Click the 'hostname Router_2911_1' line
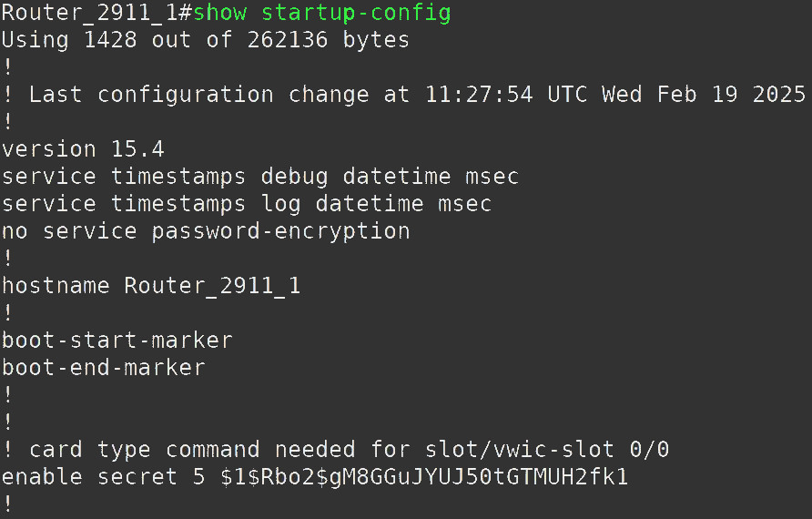 point(151,286)
